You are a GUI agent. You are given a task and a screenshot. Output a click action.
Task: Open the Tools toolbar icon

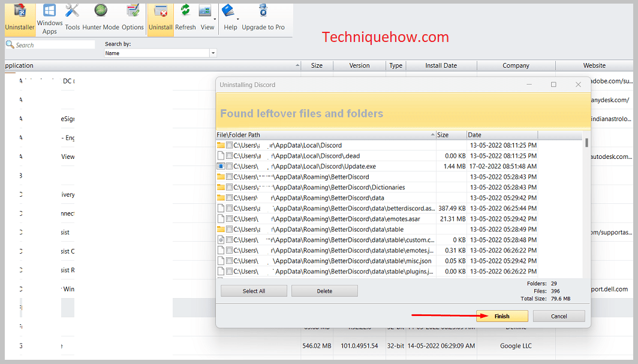(73, 19)
